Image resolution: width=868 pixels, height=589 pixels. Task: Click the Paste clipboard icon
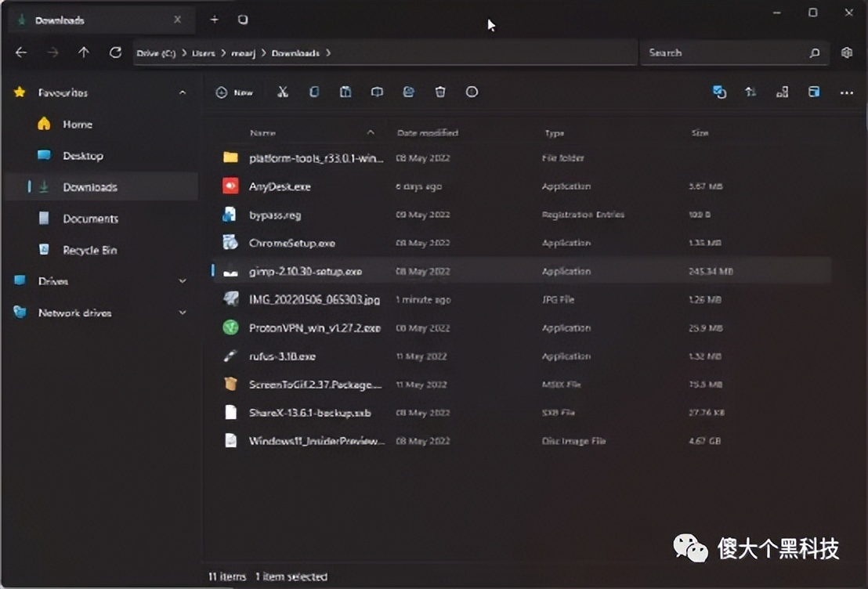point(345,92)
